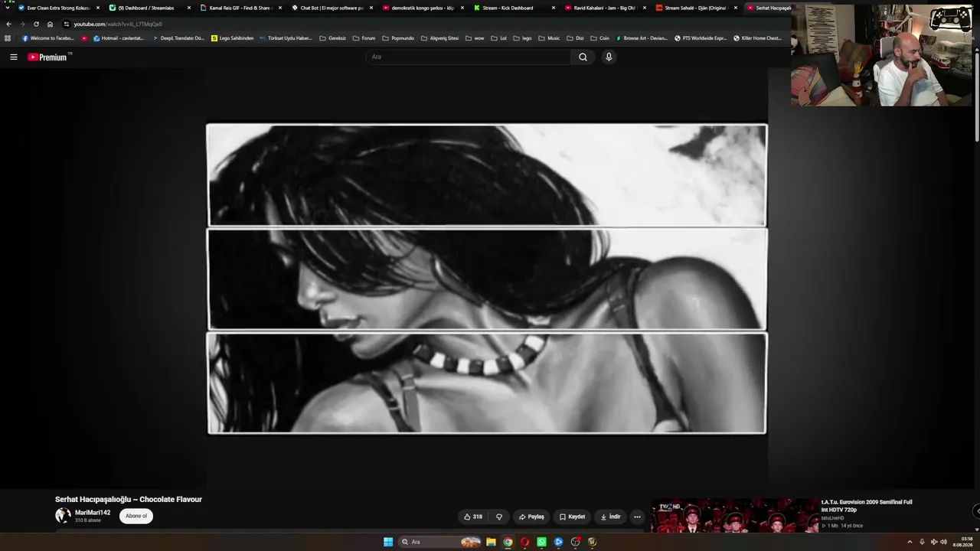980x551 pixels.
Task: Open Opera browser from the taskbar
Action: (524, 542)
